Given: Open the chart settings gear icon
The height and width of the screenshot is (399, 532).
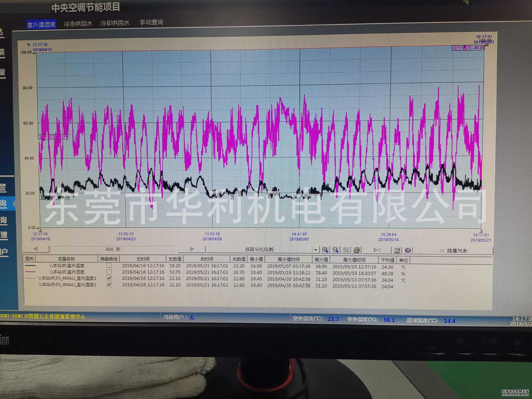Looking at the screenshot, I should (x=408, y=250).
